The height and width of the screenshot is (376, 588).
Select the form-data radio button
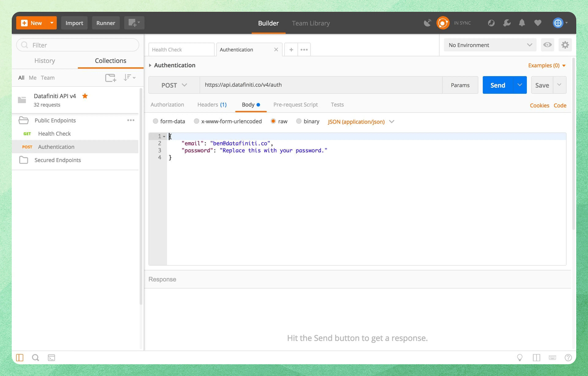coord(155,121)
